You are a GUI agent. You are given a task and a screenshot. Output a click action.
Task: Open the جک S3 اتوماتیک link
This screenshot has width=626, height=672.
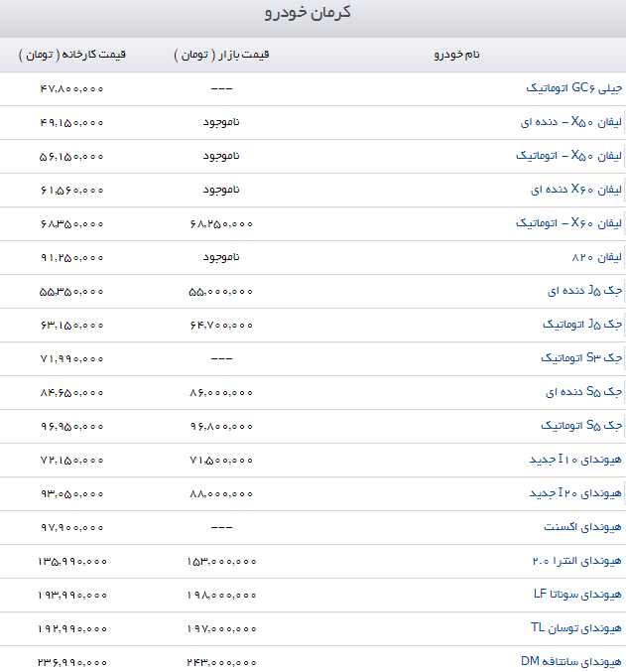[x=581, y=358]
